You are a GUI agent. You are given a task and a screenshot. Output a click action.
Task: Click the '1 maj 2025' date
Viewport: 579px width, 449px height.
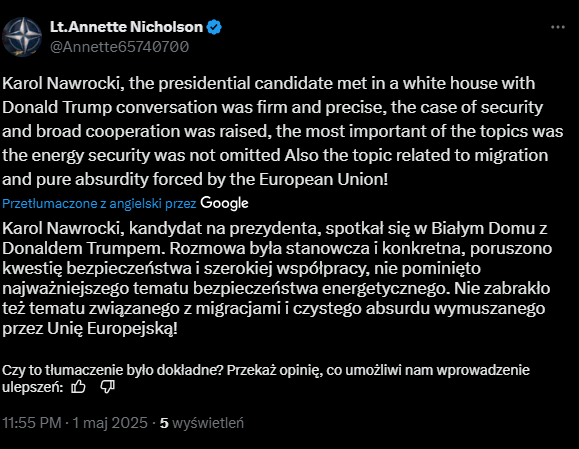[110, 423]
